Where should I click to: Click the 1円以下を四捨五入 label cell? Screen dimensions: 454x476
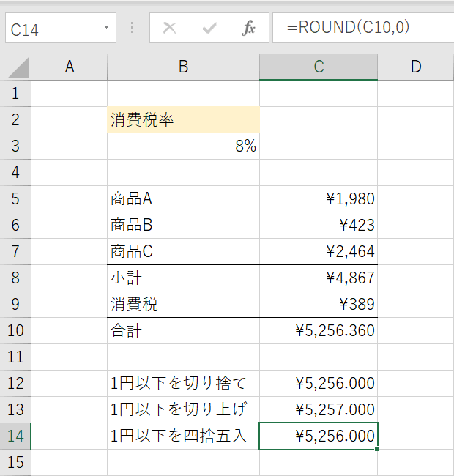(x=183, y=436)
